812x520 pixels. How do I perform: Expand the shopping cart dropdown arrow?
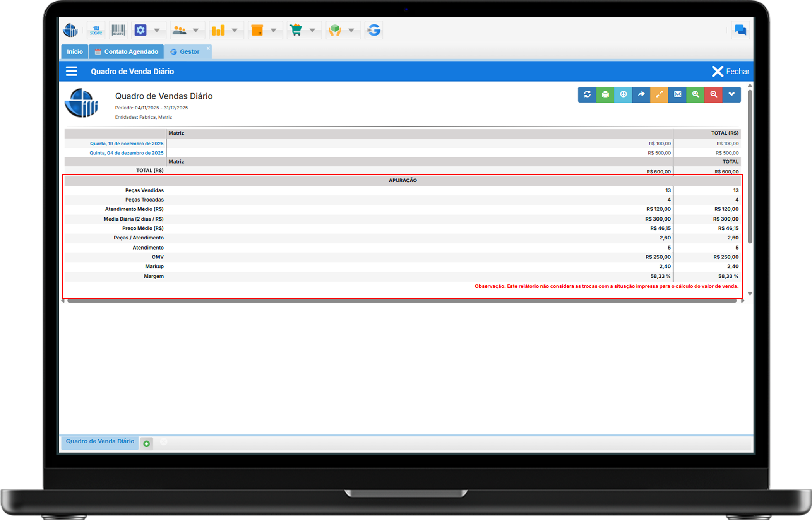click(x=312, y=30)
